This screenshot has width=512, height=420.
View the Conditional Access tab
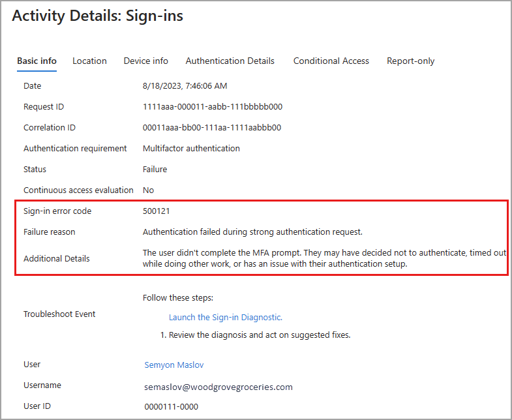coord(331,61)
